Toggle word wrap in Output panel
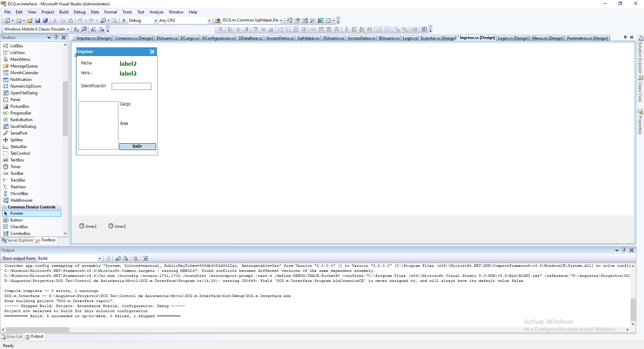Viewport: 644px width, 349px height. pyautogui.click(x=145, y=258)
